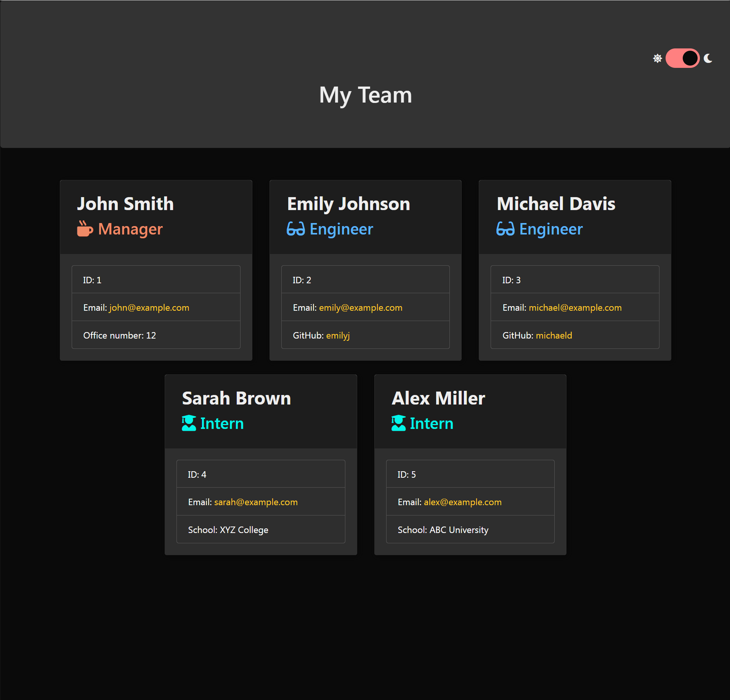The height and width of the screenshot is (700, 730).
Task: Click the School: ABC University row
Action: pyautogui.click(x=470, y=530)
